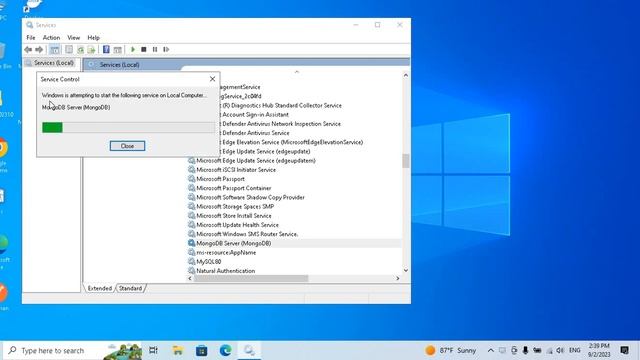The height and width of the screenshot is (360, 640).
Task: Click the horizontal scrollbar right arrow
Action: point(398,278)
